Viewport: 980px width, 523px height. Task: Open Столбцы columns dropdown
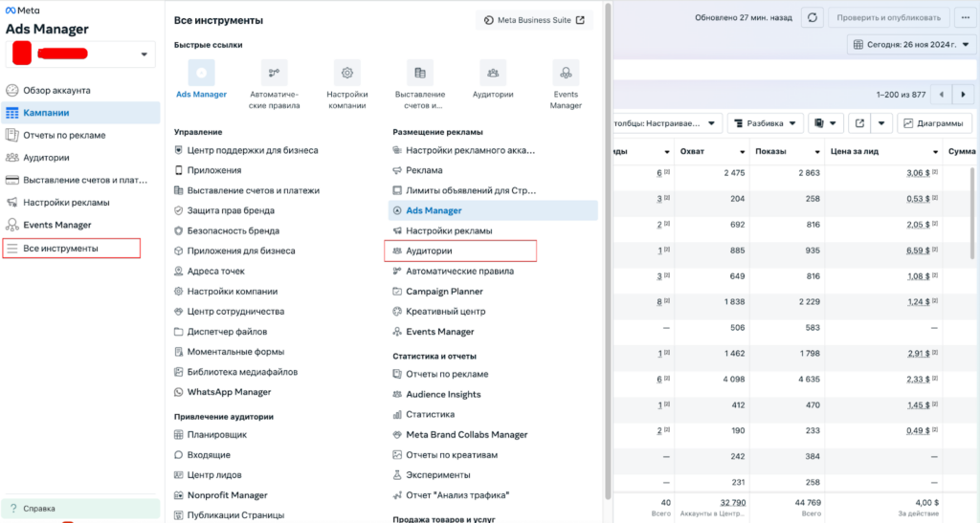tap(667, 123)
